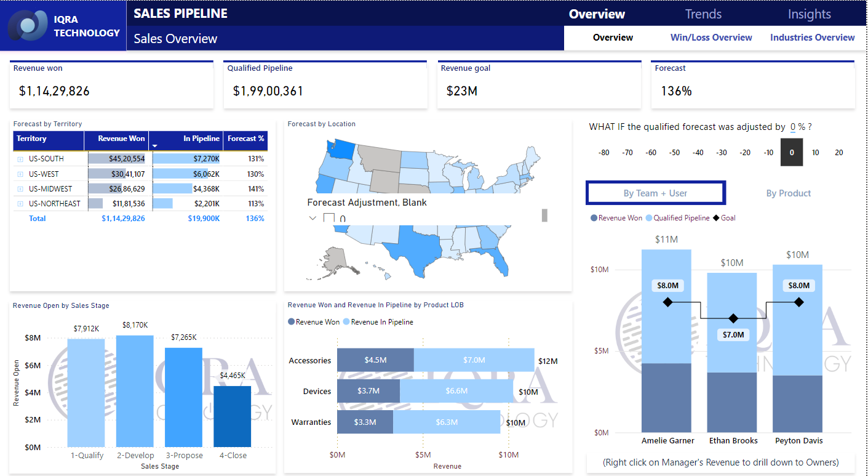Expand the US-MIDWEST territory row
The height and width of the screenshot is (476, 868).
(20, 189)
